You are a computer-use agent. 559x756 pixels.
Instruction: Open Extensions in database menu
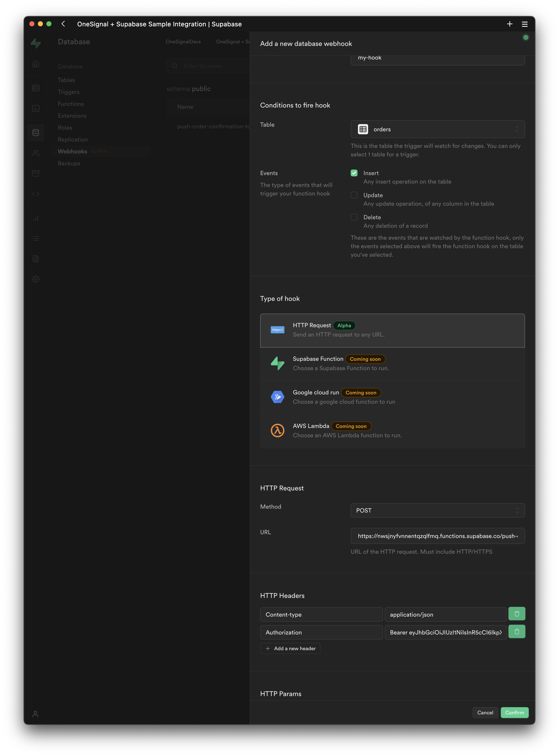[x=72, y=116]
